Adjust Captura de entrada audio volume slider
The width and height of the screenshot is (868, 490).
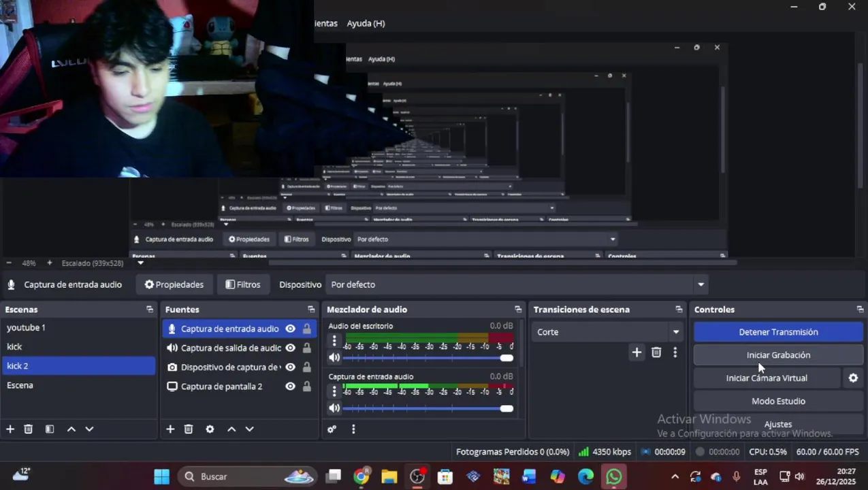click(428, 408)
